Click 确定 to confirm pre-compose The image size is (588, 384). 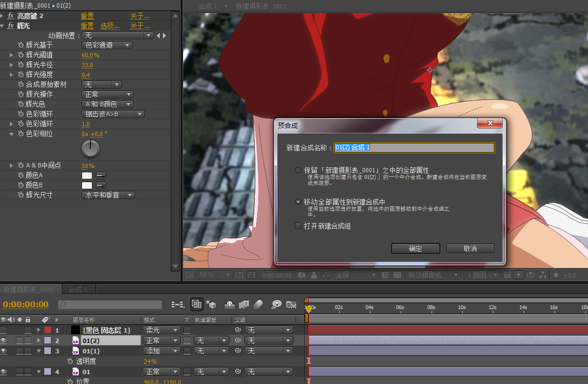coord(415,248)
